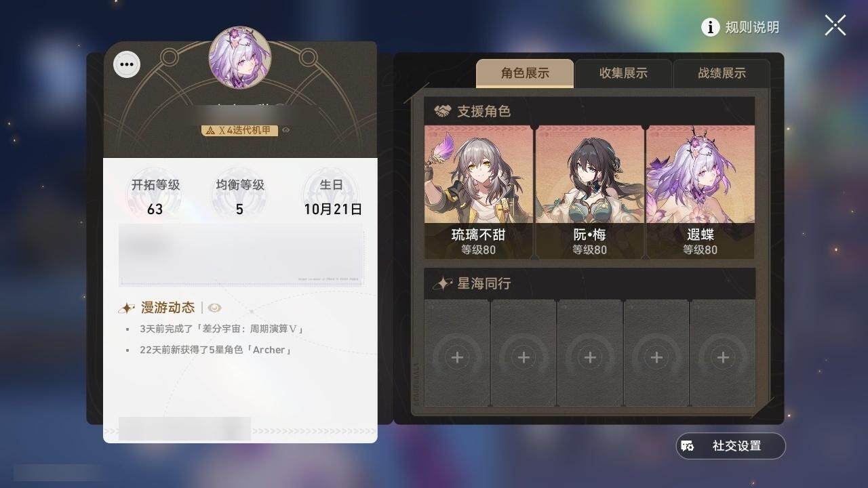Toggle 漫游动态 visibility eye icon
The image size is (868, 488).
point(215,308)
